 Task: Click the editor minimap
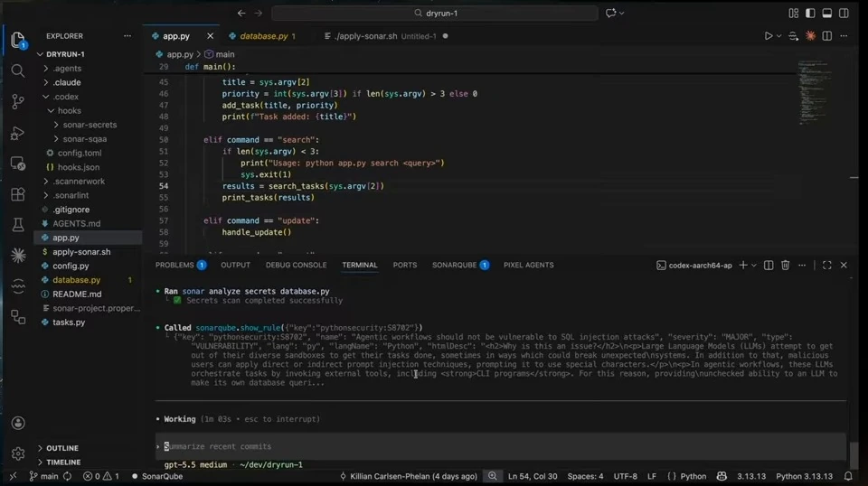click(x=814, y=92)
